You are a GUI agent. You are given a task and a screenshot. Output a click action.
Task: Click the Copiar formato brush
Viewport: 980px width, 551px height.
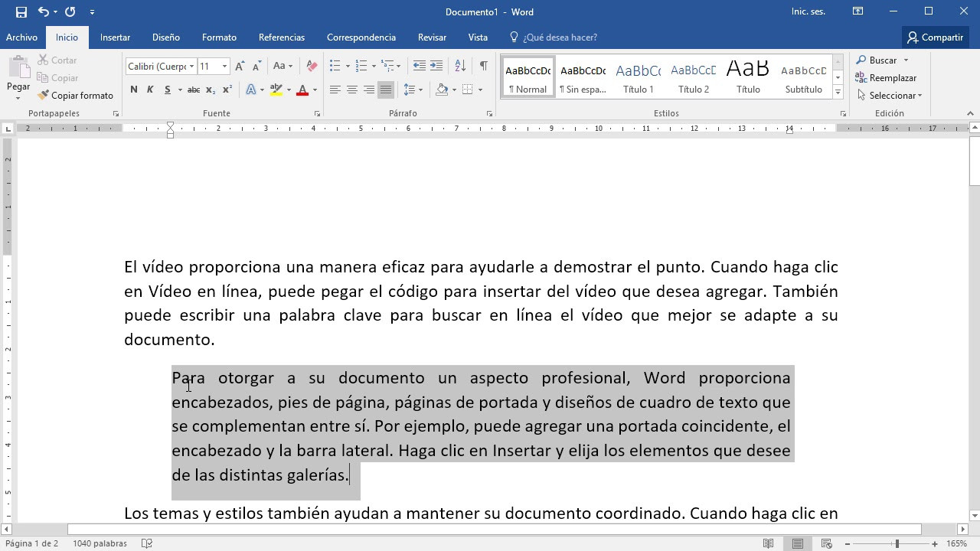75,96
